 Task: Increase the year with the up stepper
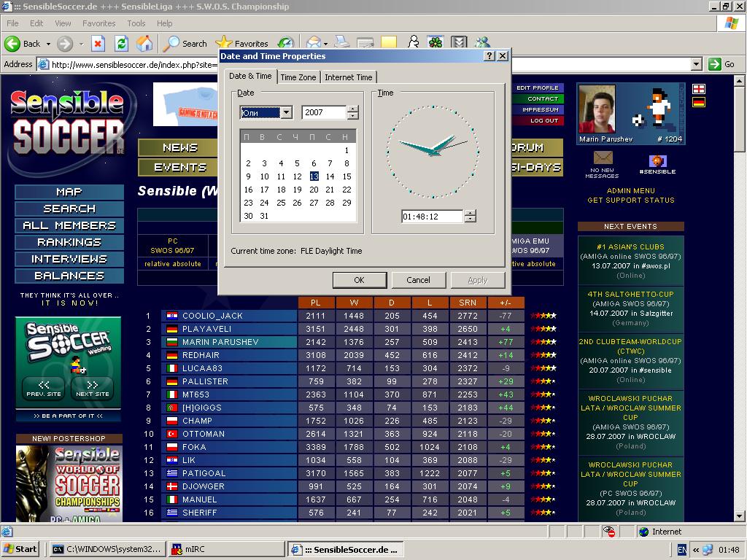(x=353, y=109)
